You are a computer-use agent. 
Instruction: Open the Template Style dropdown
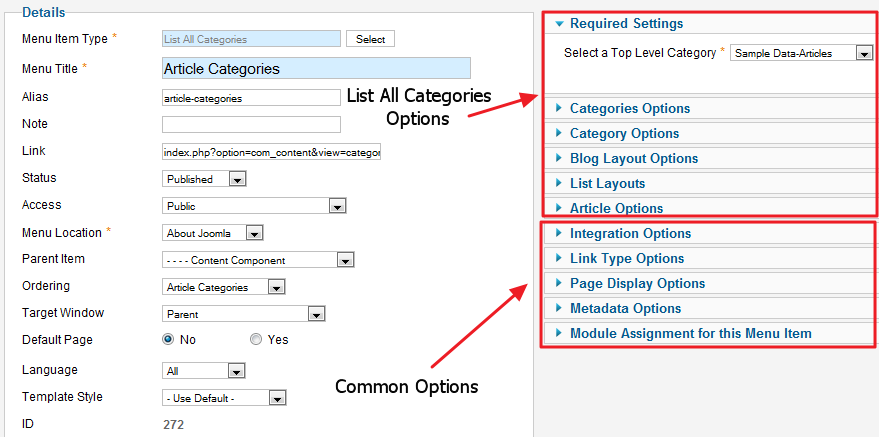[x=224, y=398]
